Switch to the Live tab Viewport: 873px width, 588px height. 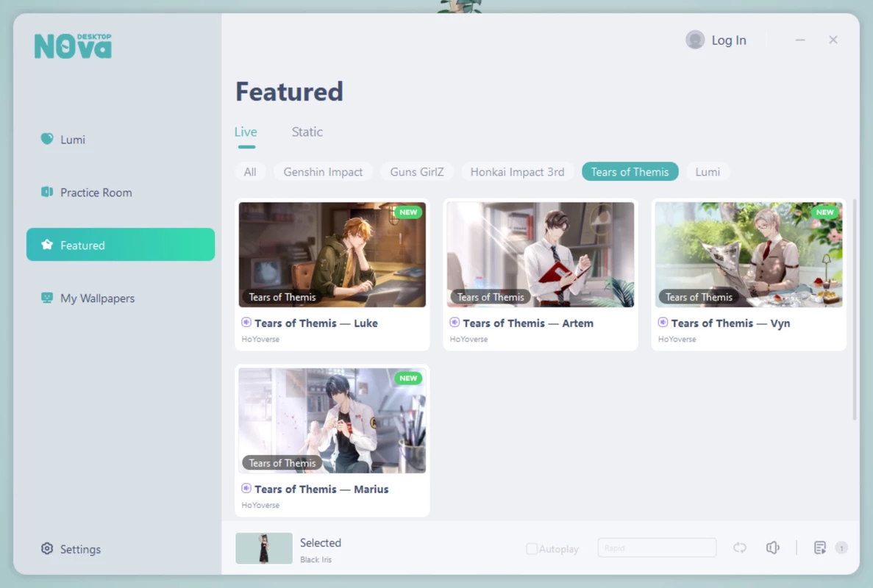click(246, 132)
